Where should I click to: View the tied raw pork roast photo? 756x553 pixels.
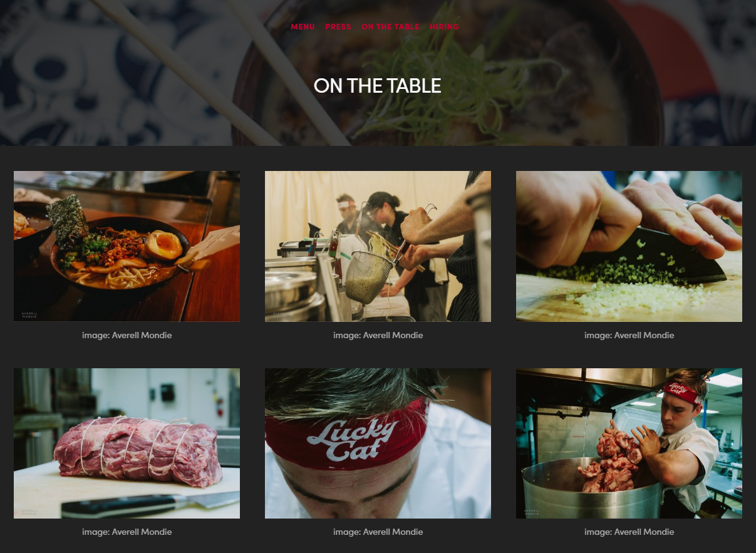pos(127,443)
